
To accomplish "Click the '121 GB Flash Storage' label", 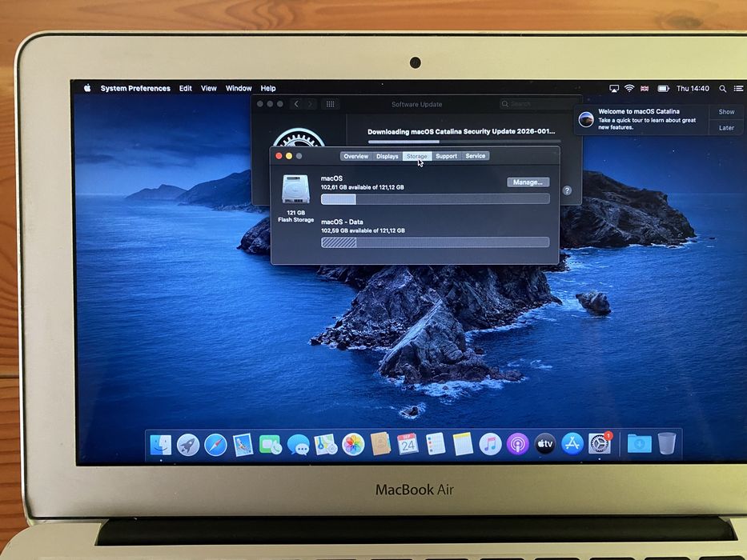I will click(296, 216).
